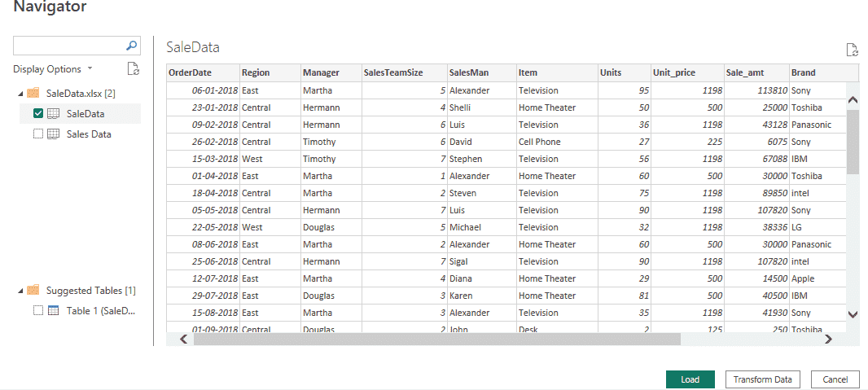This screenshot has height=390, width=868.
Task: Click the SaleData sheet table icon
Action: click(x=53, y=114)
